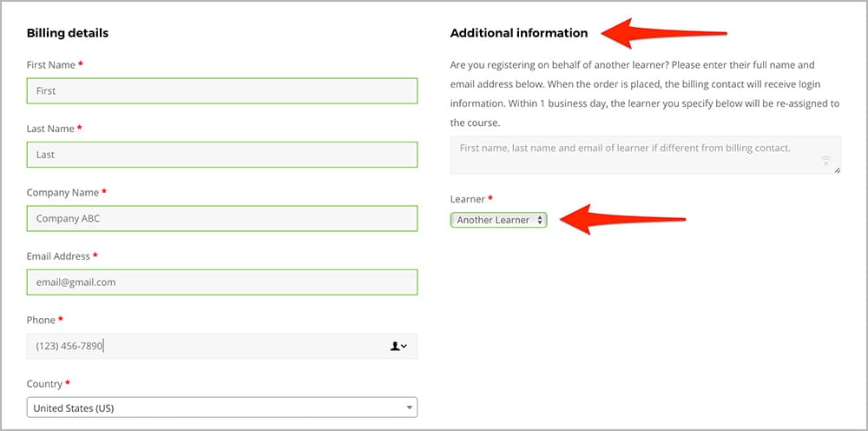
Task: Click the learner name and email textarea
Action: (x=646, y=156)
